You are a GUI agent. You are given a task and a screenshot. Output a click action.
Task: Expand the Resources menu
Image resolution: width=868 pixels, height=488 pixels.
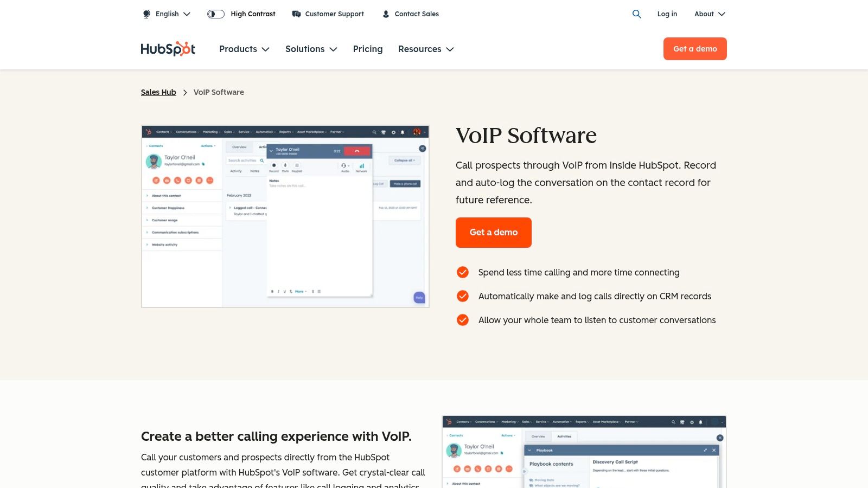click(x=426, y=49)
